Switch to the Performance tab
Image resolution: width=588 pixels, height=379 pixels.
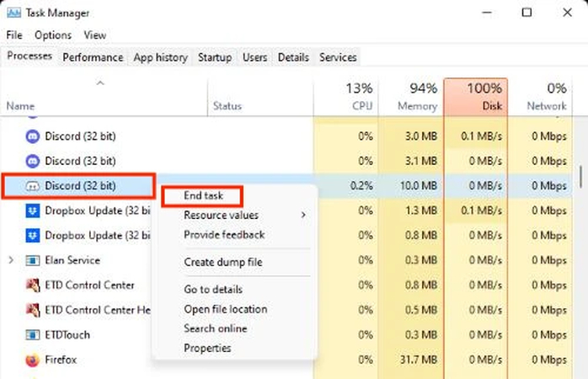click(93, 57)
